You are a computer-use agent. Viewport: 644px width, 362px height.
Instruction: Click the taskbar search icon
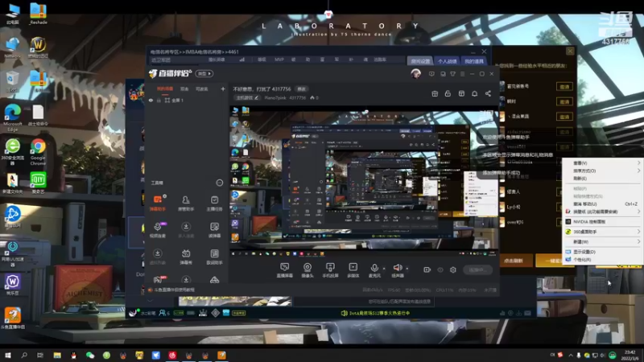click(x=24, y=355)
